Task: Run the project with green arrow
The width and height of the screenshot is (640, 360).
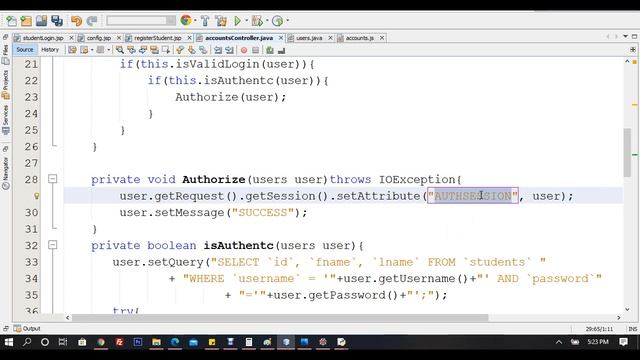Action: (x=238, y=21)
